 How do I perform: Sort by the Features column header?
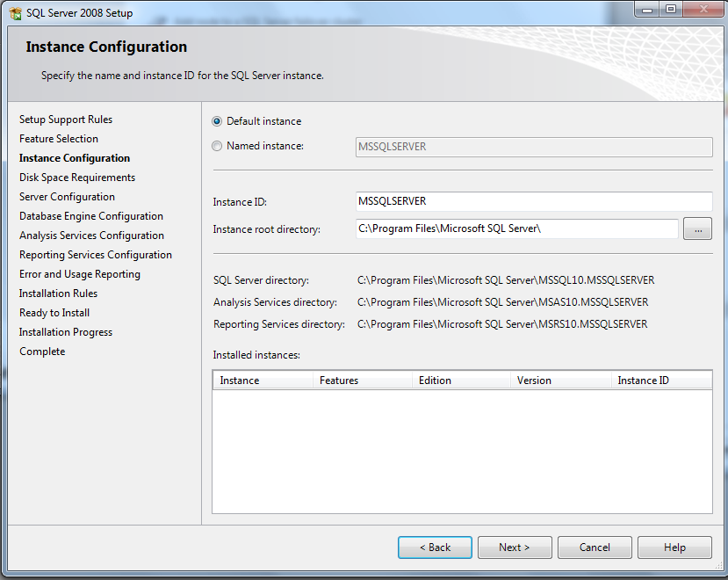pyautogui.click(x=363, y=381)
